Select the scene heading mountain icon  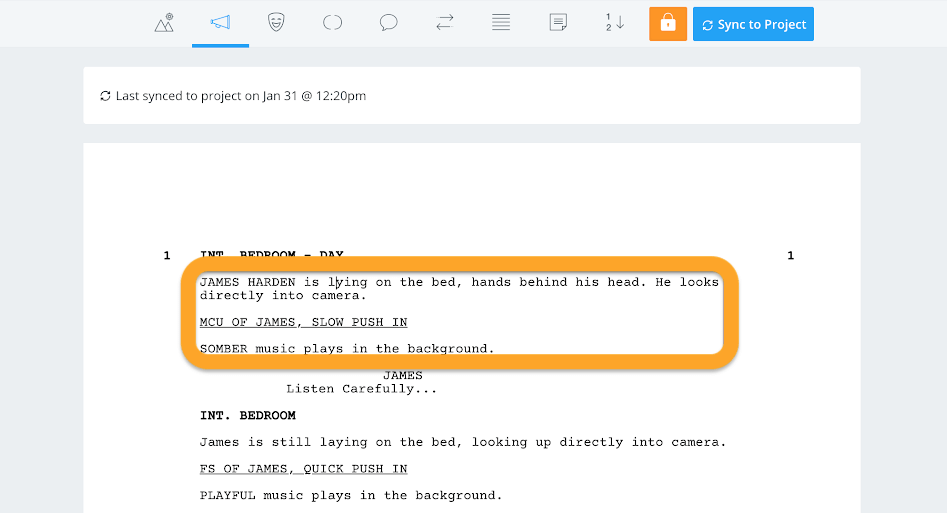164,23
